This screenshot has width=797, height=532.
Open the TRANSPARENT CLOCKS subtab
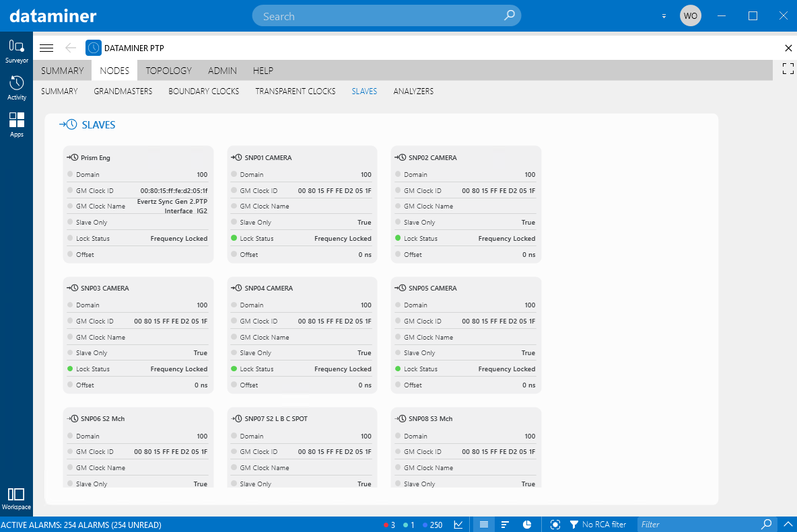296,91
